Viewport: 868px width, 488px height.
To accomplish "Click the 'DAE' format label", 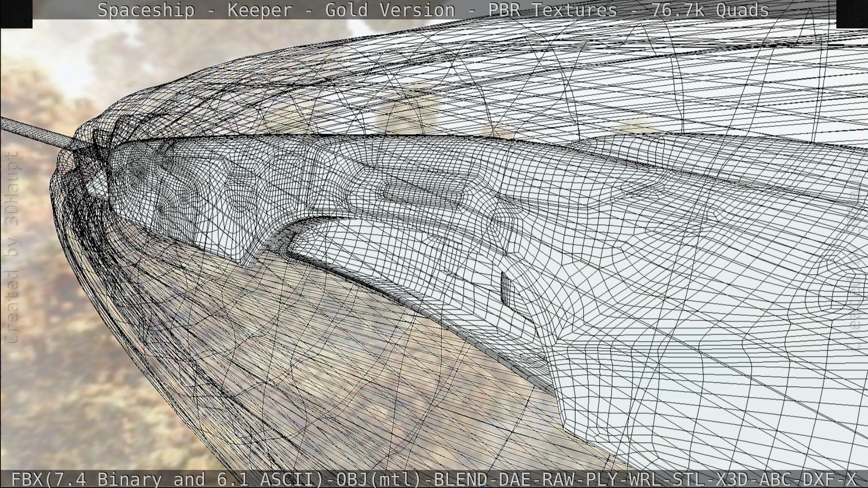I will (514, 479).
